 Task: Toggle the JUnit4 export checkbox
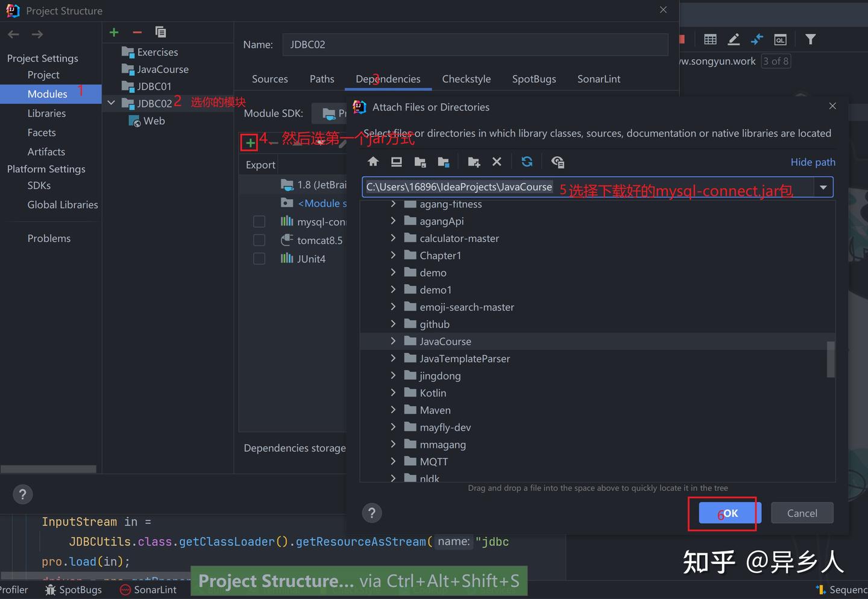[x=259, y=258]
